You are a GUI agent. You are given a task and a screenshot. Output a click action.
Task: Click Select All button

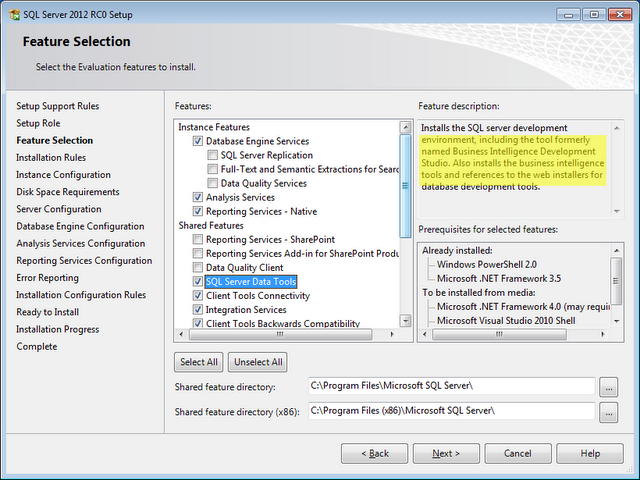click(x=199, y=362)
